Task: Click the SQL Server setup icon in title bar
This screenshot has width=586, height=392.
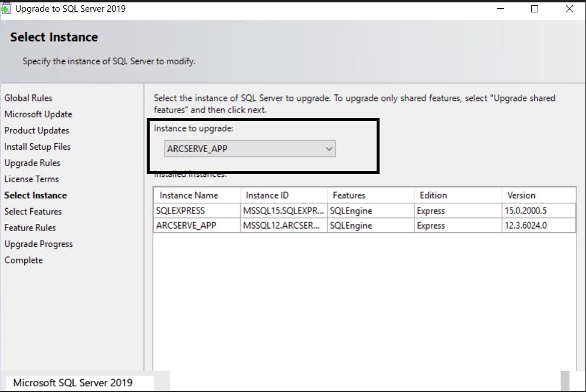Action: (6, 9)
